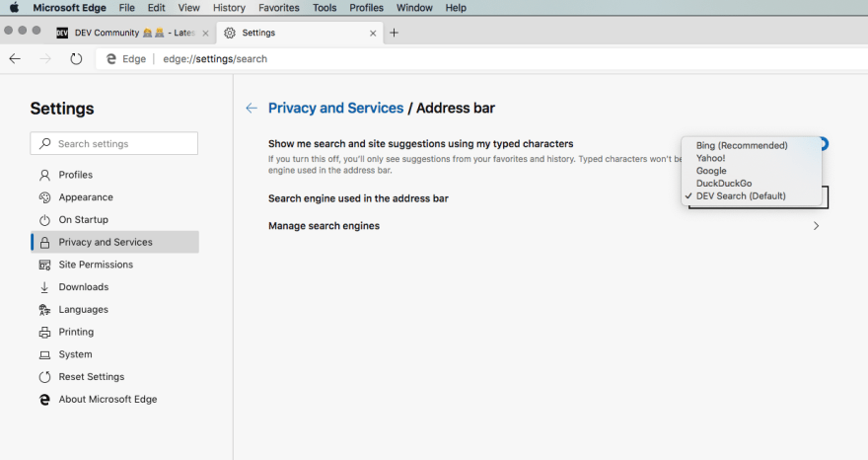The image size is (868, 460).
Task: Select Yahoo! from the dropdown list
Action: pos(711,158)
